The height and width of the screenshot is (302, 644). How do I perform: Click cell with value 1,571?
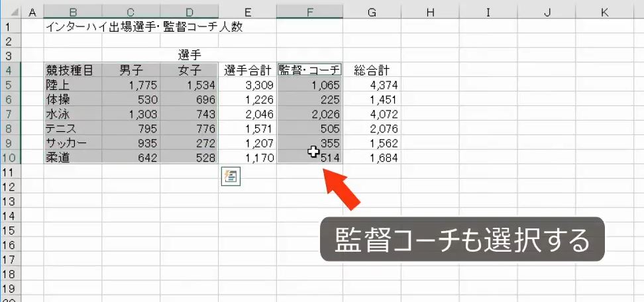click(248, 128)
